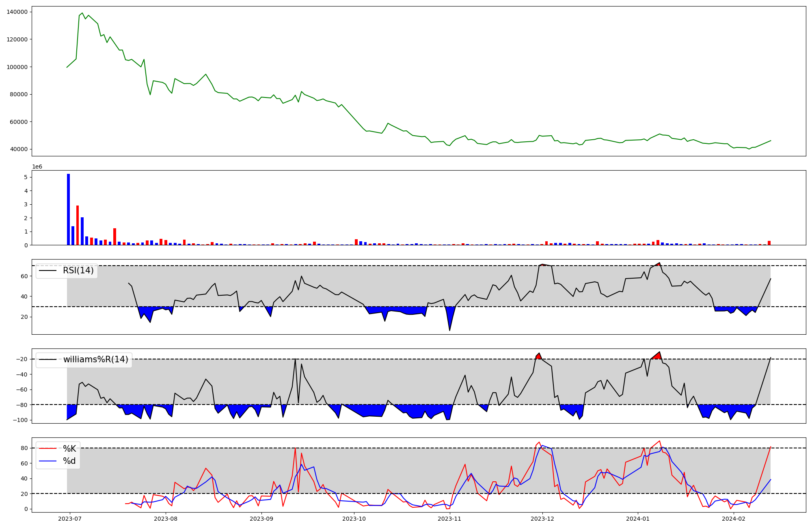This screenshot has height=528, width=812.
Task: Click the %K legend text
Action: [69, 449]
